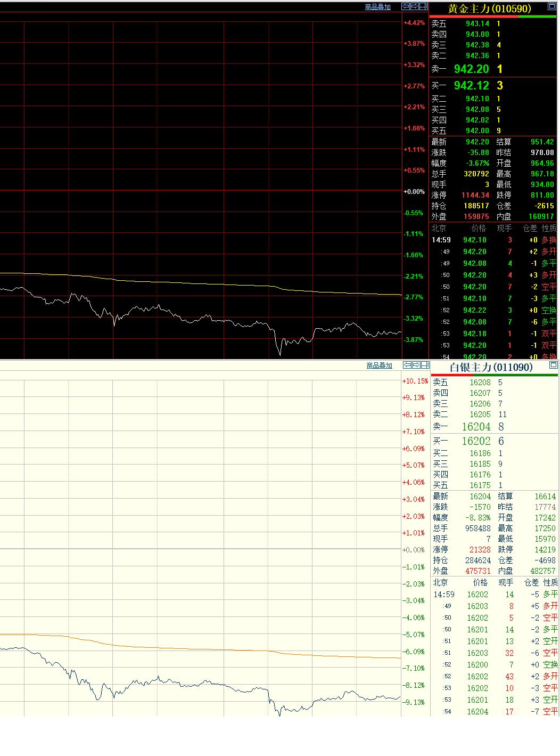Click gold 开盘 value 964.96
560x756 pixels.
point(542,163)
